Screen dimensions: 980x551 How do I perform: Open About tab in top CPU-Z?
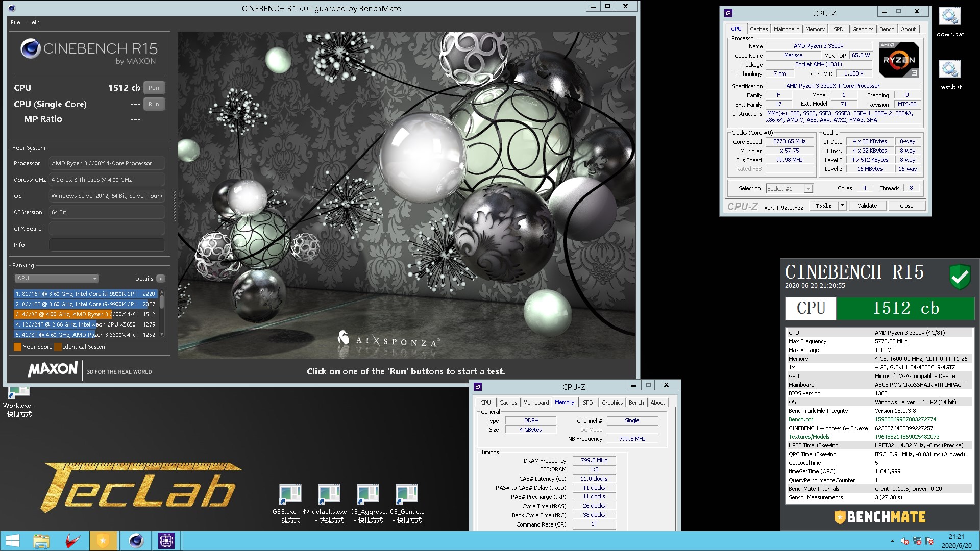[908, 29]
